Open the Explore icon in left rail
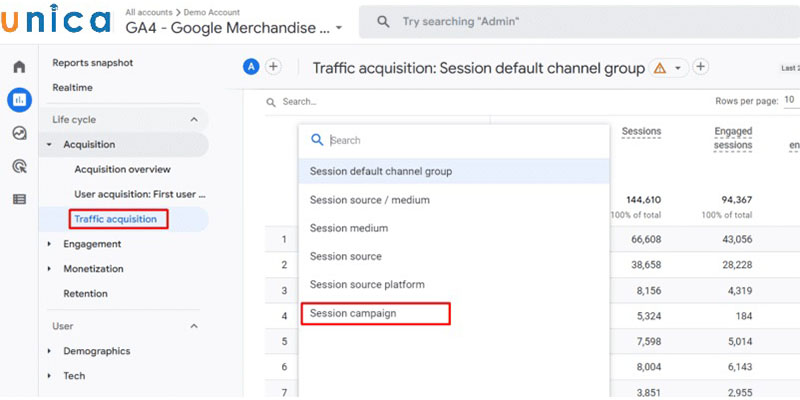This screenshot has height=400, width=800. pos(18,133)
